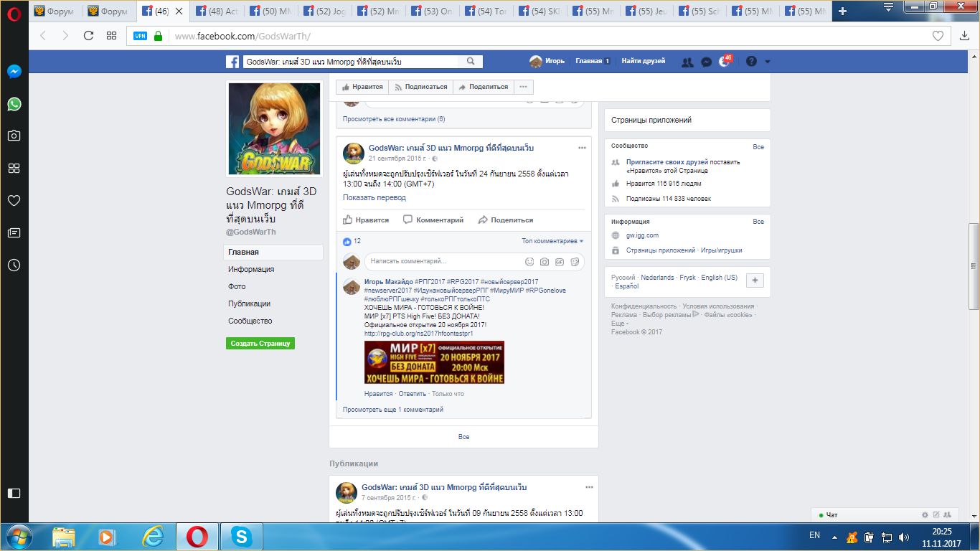Screen dimensions: 980x551
Task: Click Подписаться button on the page
Action: tap(420, 87)
